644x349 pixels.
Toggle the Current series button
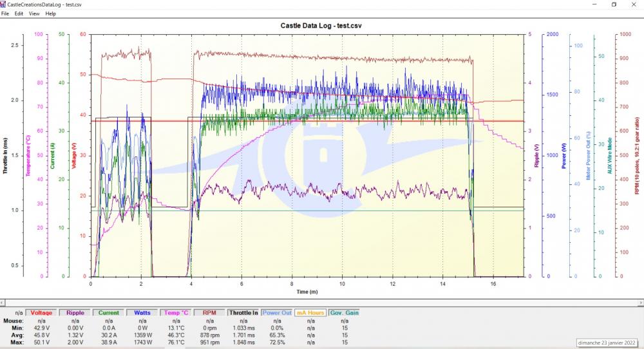[108, 313]
